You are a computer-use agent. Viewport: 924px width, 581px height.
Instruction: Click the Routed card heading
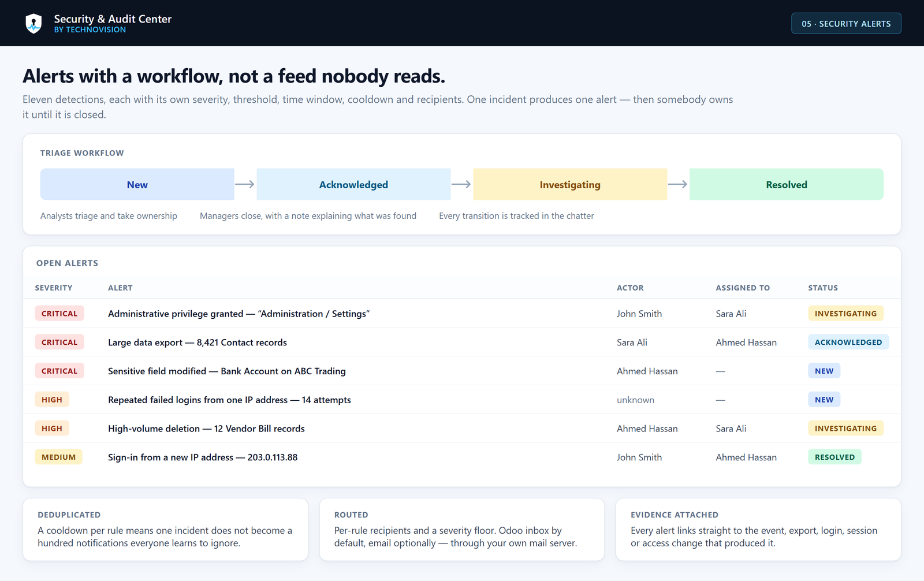tap(351, 515)
